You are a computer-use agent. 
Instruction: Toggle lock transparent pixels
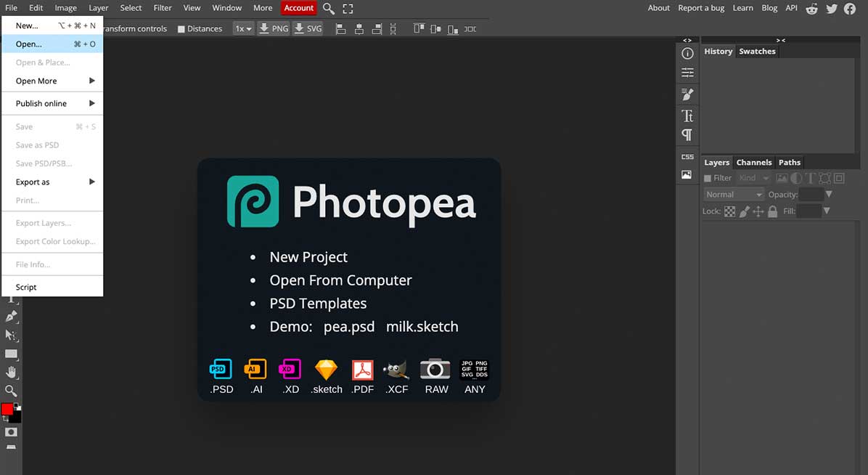tap(729, 211)
